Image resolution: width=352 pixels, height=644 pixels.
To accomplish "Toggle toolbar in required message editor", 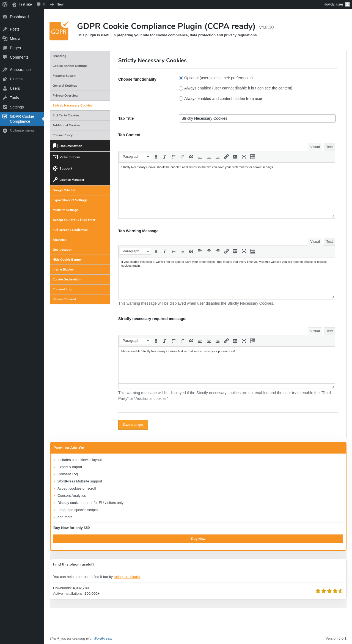I will coord(253,341).
